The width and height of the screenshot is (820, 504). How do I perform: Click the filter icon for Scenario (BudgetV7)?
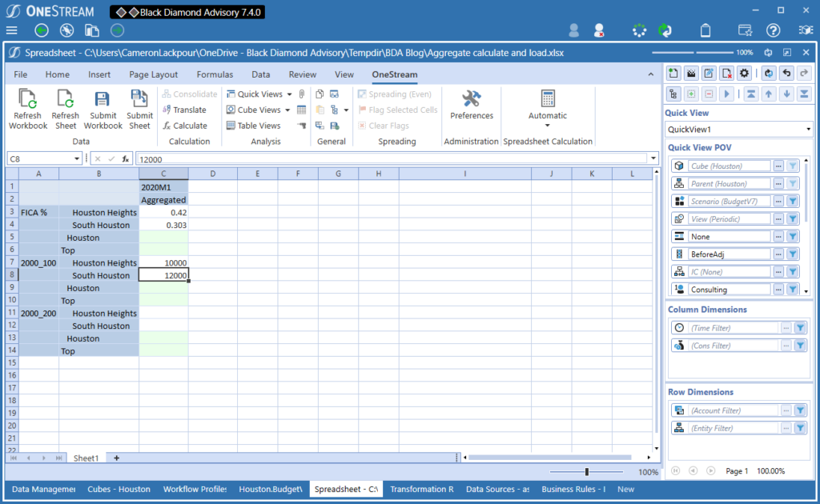click(793, 202)
